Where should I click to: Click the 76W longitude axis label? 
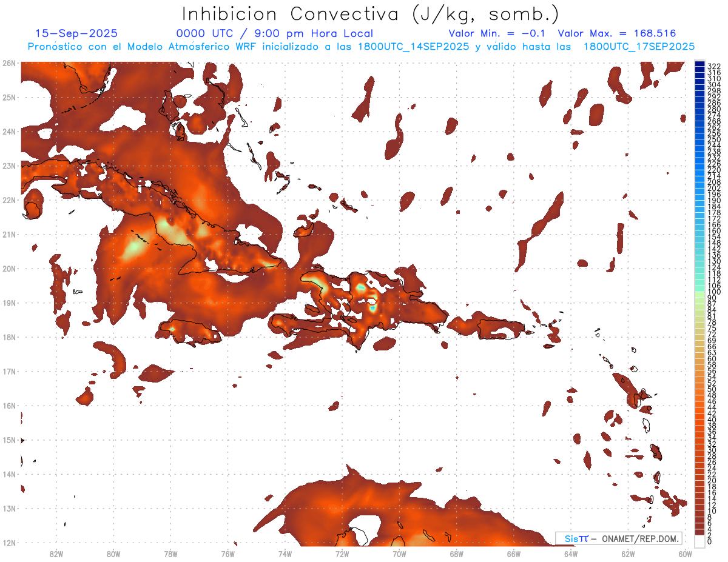pos(228,554)
